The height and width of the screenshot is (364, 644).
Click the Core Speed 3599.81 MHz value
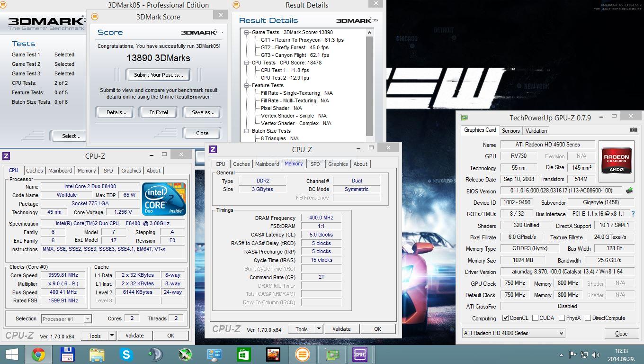tap(63, 275)
